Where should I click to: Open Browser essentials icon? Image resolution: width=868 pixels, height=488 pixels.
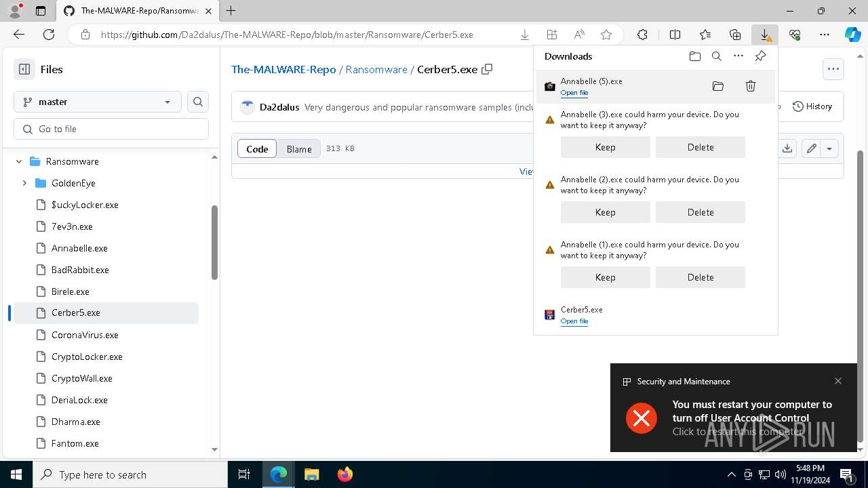coord(795,35)
